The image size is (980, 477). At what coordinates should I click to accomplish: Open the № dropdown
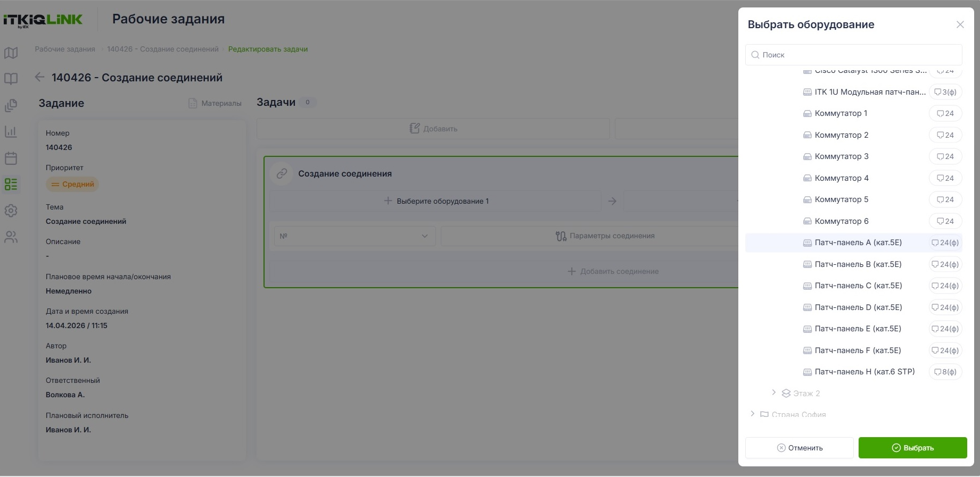[355, 236]
